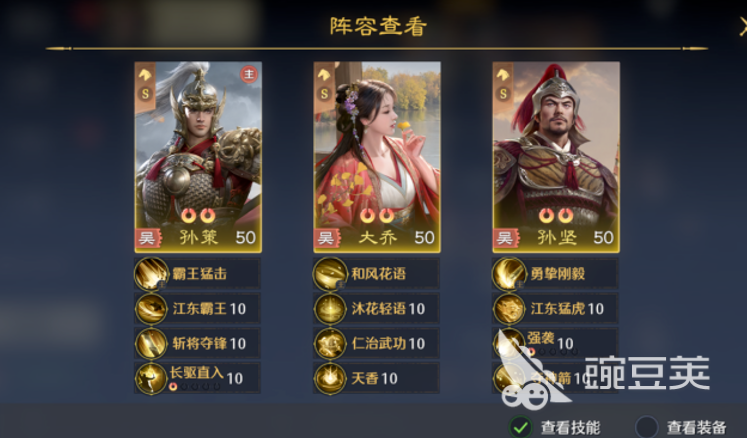Tap the 仁治武功 skill icon

tap(330, 344)
